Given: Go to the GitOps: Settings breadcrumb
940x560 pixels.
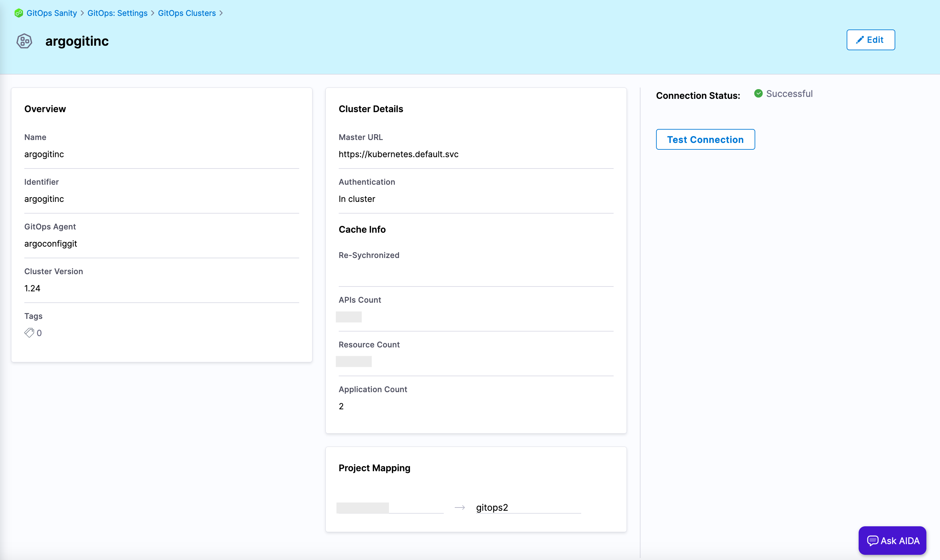Looking at the screenshot, I should click(x=117, y=13).
